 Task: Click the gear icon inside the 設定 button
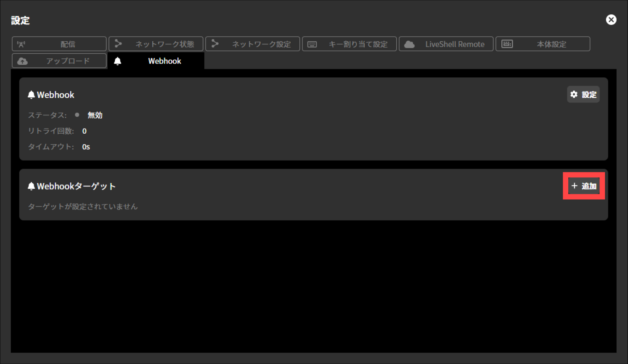pos(574,94)
